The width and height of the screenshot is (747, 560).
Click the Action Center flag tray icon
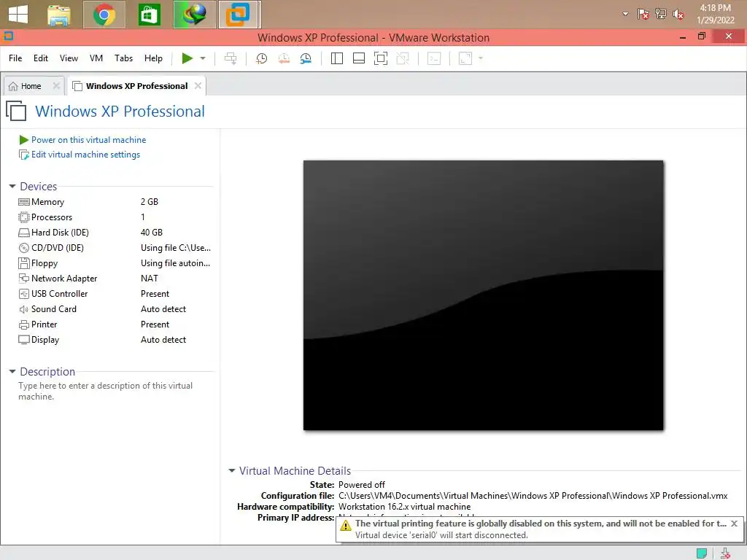643,15
